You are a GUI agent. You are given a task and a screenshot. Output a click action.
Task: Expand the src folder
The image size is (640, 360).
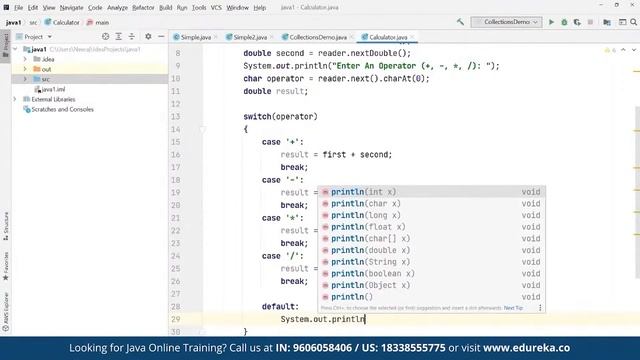click(25, 79)
